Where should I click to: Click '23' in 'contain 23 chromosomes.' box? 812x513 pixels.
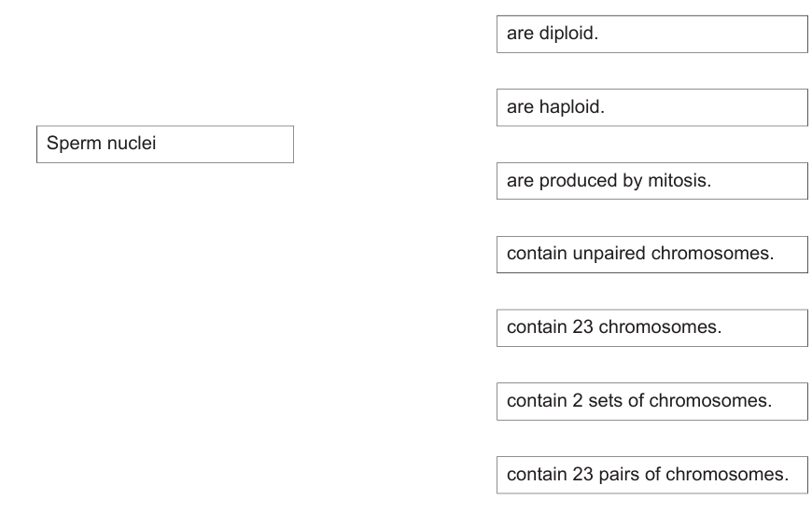pyautogui.click(x=581, y=327)
